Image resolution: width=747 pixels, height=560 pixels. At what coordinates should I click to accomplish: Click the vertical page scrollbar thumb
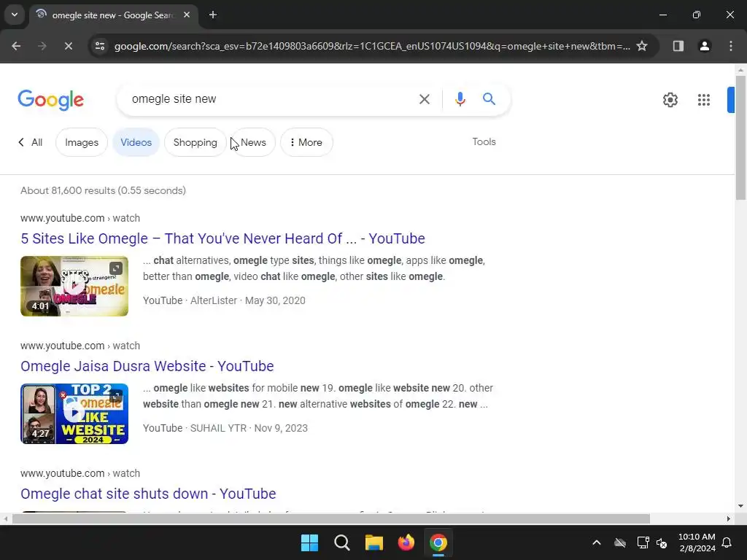point(741,137)
